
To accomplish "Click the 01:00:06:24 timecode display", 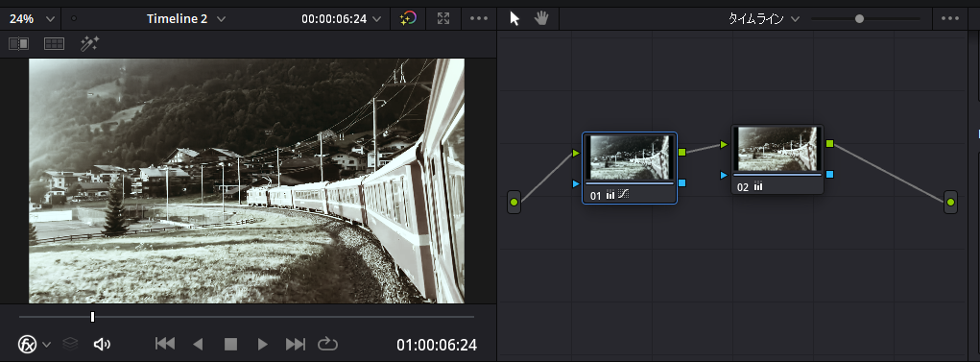I will tap(437, 345).
